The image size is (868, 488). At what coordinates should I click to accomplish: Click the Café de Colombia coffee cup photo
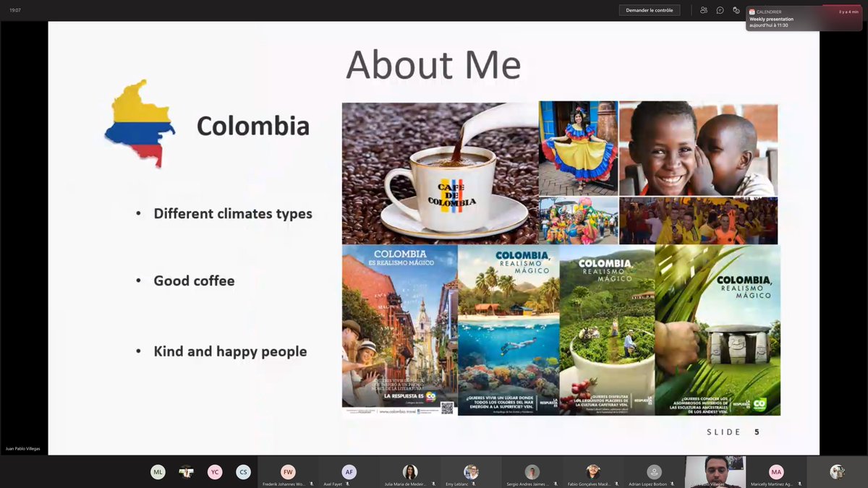coord(440,173)
